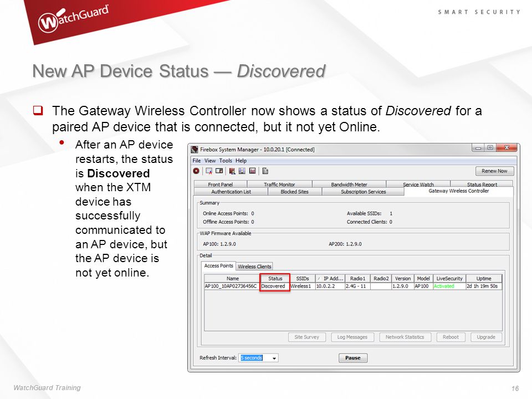Sort by the Model column header

(423, 279)
